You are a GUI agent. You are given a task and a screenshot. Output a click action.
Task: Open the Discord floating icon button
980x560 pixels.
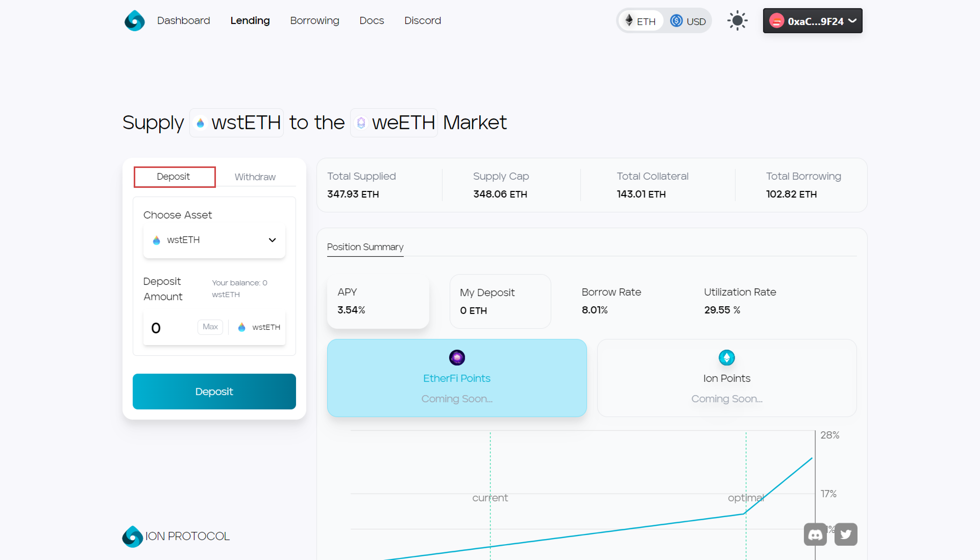pos(815,534)
